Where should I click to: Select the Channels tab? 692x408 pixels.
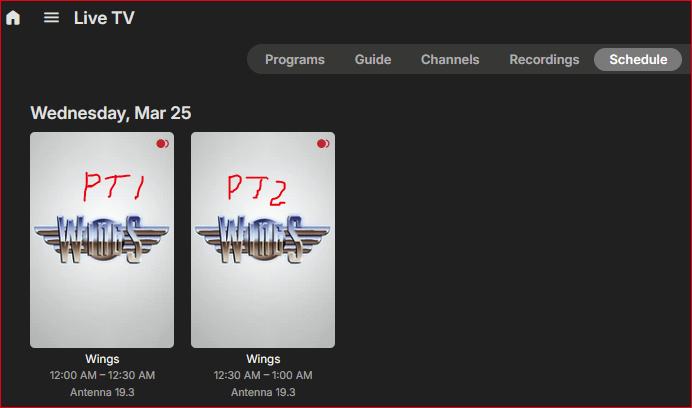coord(450,60)
